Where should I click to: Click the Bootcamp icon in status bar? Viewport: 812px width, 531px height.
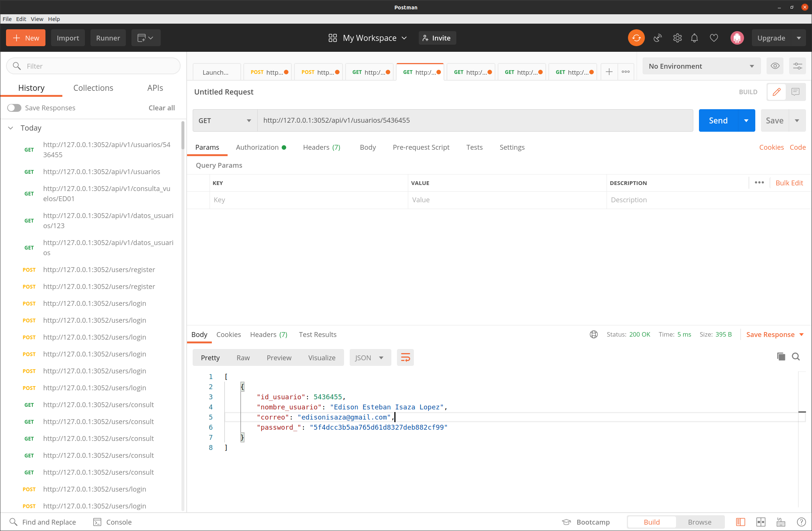tap(566, 522)
